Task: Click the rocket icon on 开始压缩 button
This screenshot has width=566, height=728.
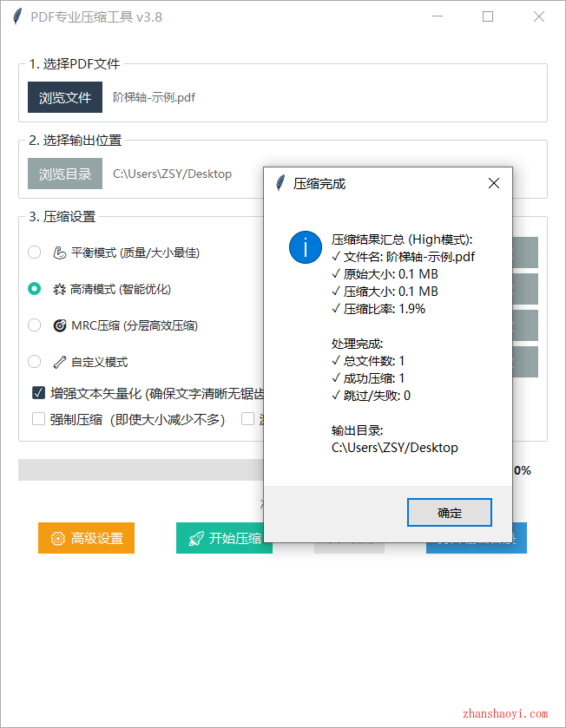Action: (196, 539)
